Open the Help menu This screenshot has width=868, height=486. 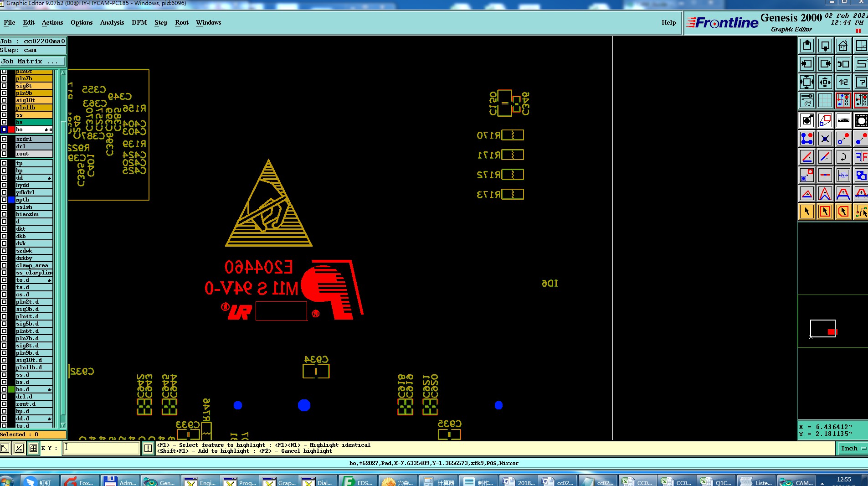[x=669, y=22]
